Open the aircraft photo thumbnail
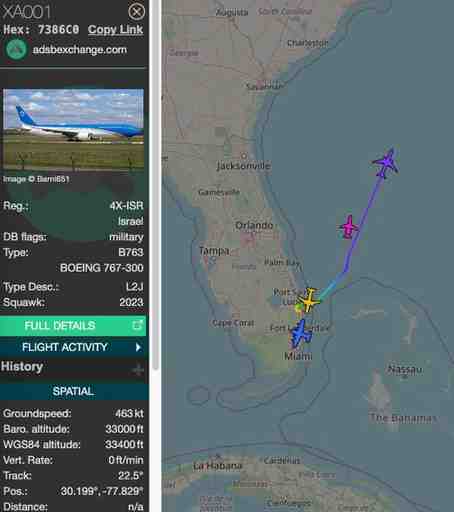This screenshot has width=454, height=512. click(73, 129)
